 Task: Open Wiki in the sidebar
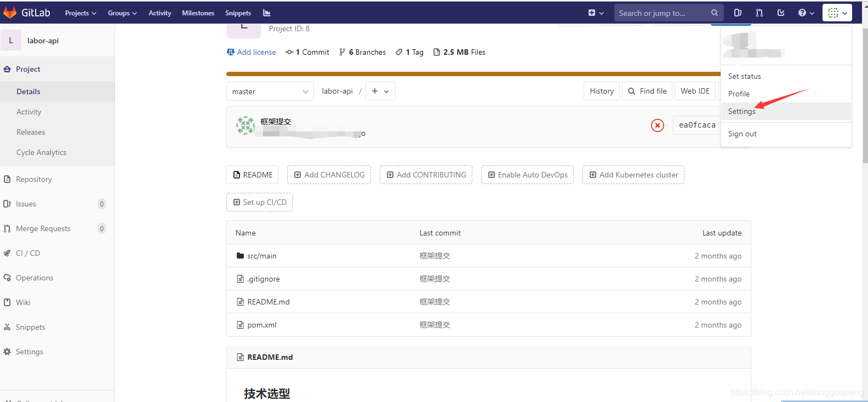[x=57, y=302]
